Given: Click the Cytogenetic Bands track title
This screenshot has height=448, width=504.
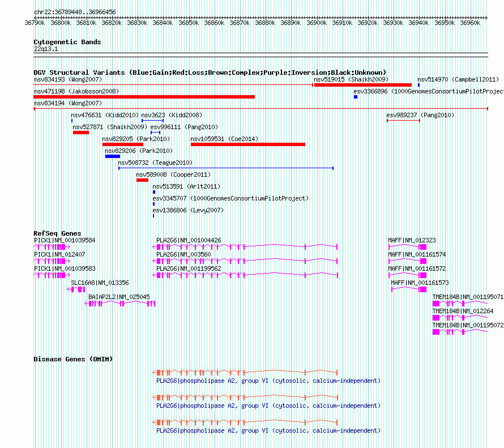Looking at the screenshot, I should click(x=67, y=42).
